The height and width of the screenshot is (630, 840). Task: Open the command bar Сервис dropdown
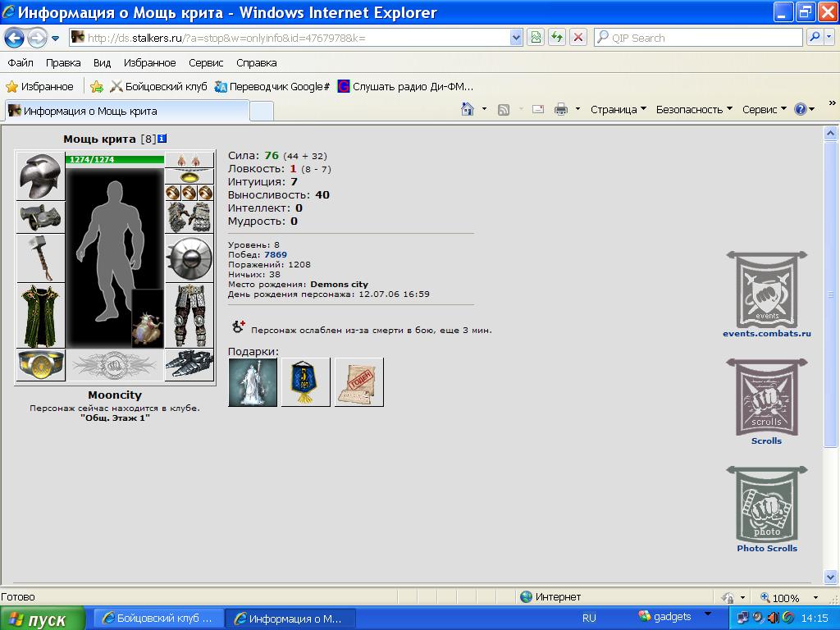click(x=764, y=109)
